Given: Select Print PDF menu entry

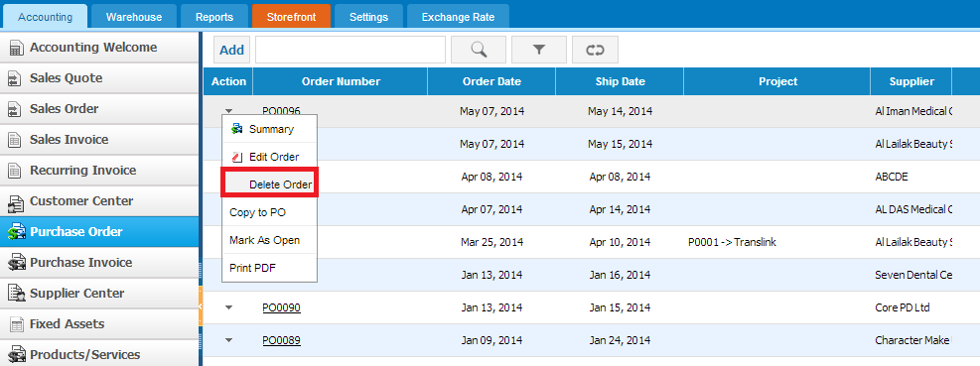Looking at the screenshot, I should point(270,268).
